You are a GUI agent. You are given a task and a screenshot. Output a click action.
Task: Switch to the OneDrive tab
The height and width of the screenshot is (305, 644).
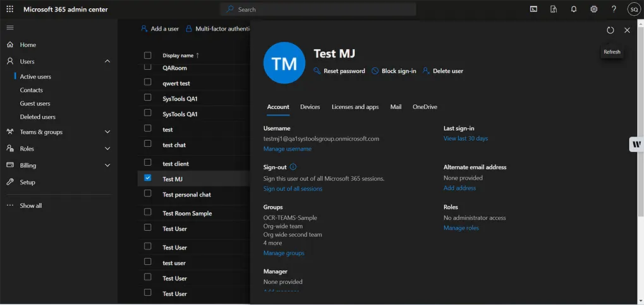[x=425, y=107]
